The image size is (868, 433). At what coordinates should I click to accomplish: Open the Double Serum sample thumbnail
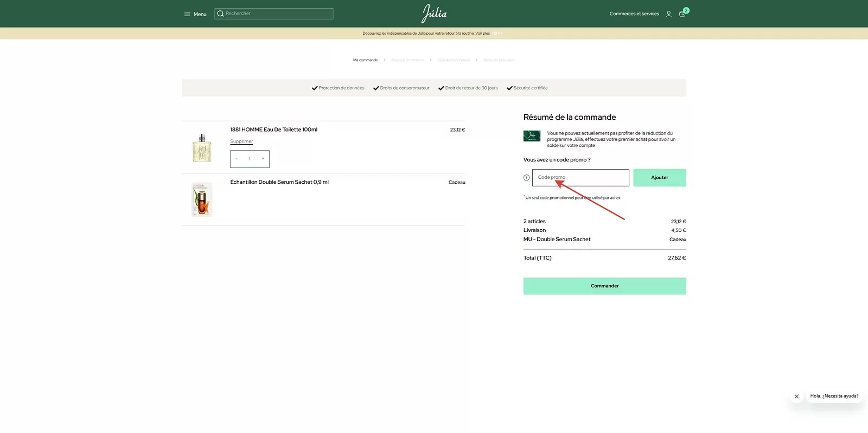tap(202, 199)
